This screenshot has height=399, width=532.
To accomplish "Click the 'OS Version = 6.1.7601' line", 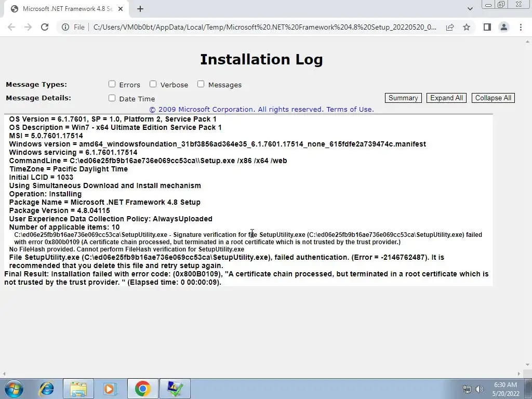I will click(113, 119).
